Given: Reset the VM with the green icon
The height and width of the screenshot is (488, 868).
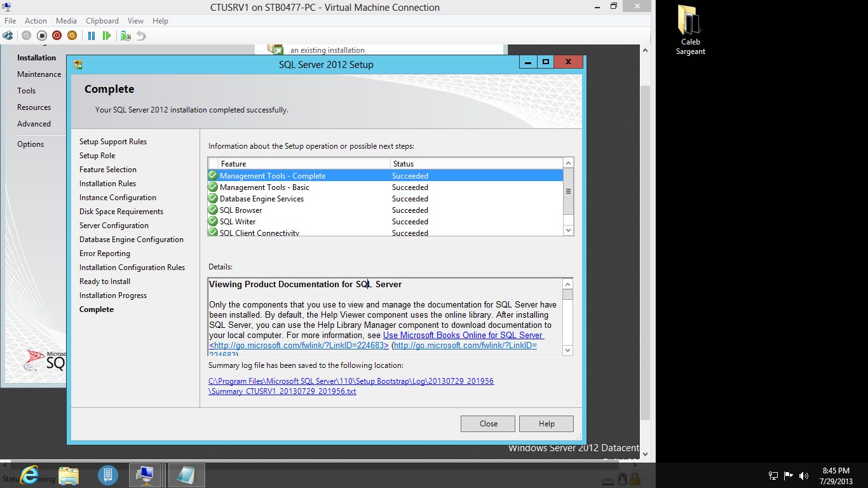Looking at the screenshot, I should point(107,36).
